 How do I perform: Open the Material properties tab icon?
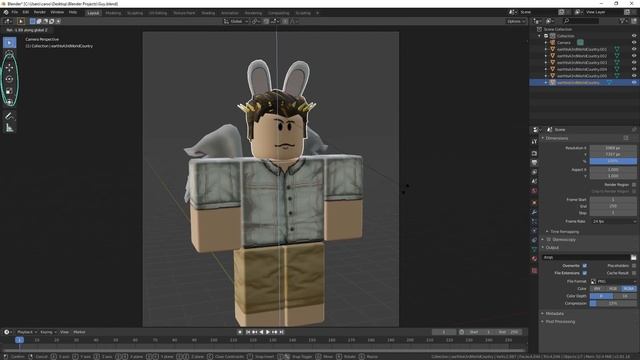(x=534, y=258)
